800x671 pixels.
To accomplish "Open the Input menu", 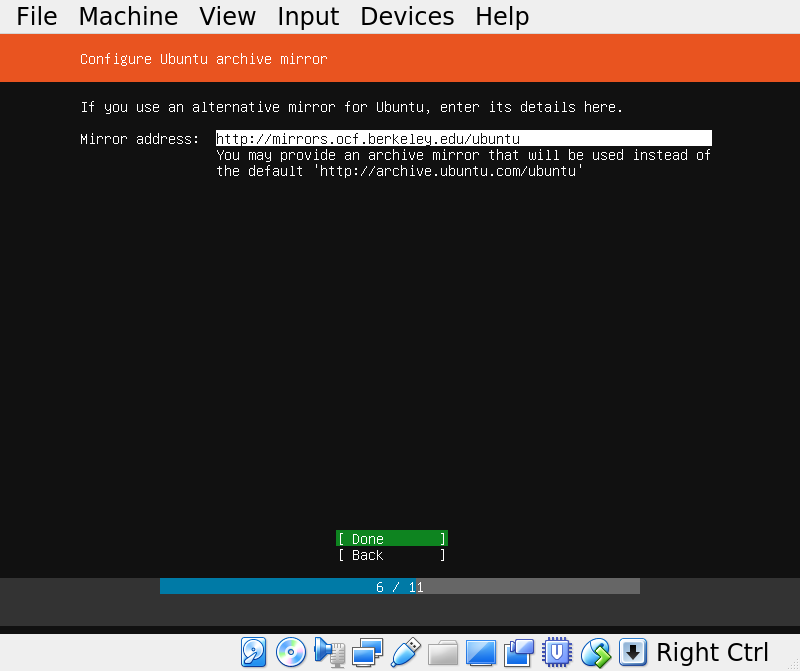I will tap(308, 16).
